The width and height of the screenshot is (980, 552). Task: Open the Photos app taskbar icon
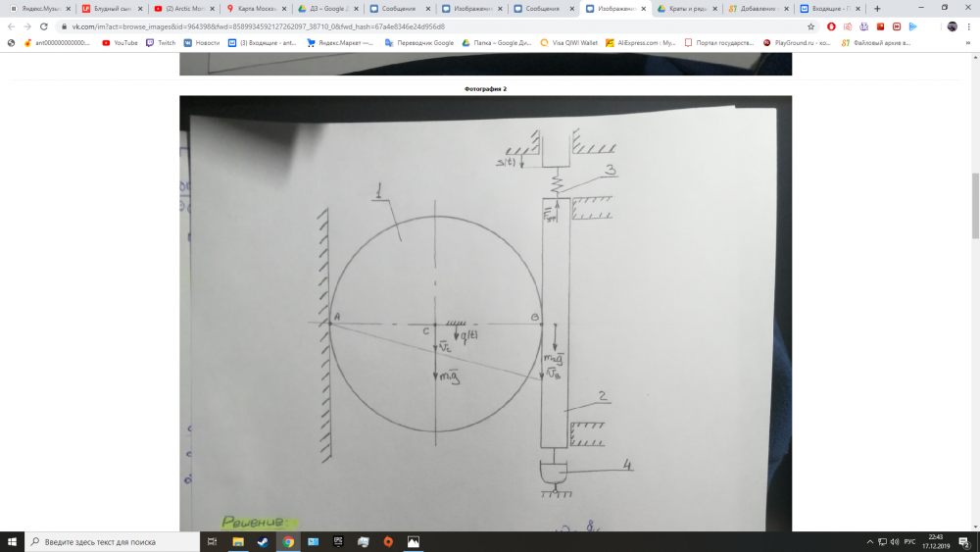click(414, 542)
